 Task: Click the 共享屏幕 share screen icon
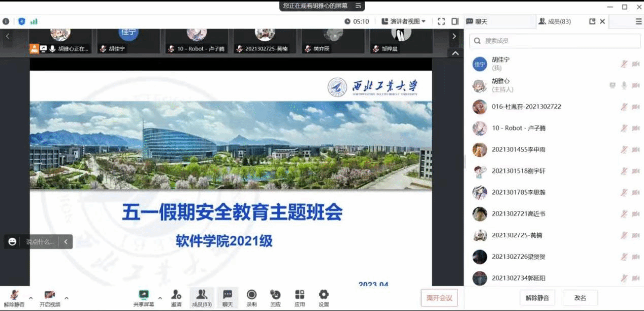pyautogui.click(x=144, y=295)
